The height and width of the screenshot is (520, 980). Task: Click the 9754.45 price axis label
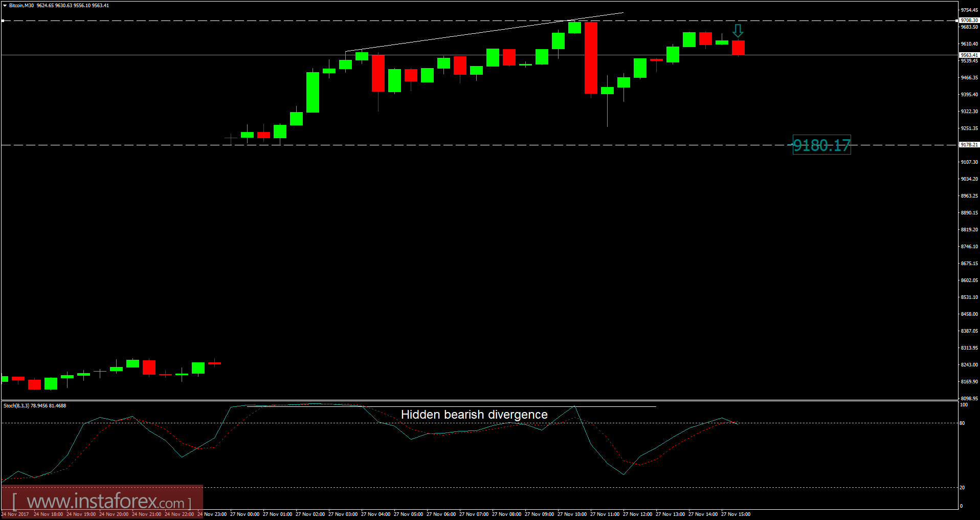coord(969,10)
